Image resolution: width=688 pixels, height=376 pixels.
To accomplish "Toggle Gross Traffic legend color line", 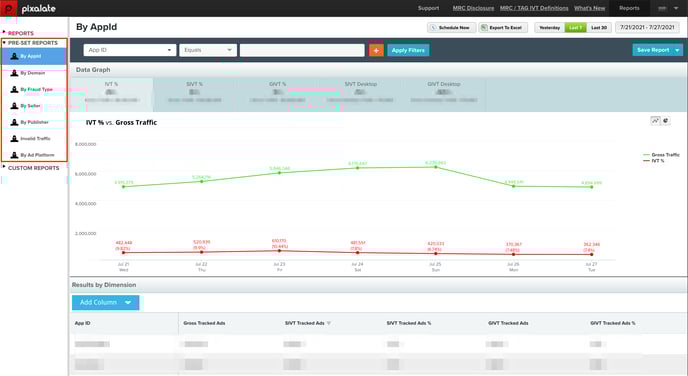I will [646, 155].
